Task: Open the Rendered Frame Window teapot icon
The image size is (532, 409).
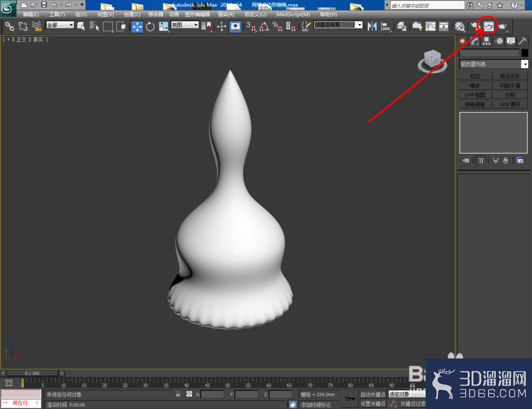Action: coord(488,27)
